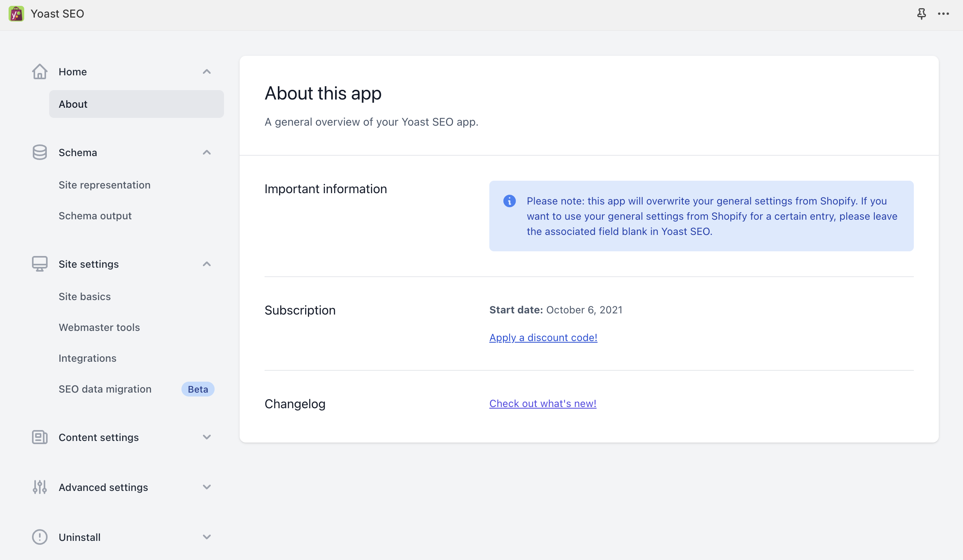963x560 pixels.
Task: Click the Schema database icon
Action: click(x=40, y=153)
